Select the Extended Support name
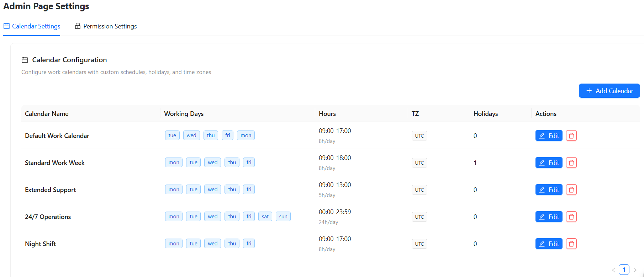This screenshot has height=277, width=644. click(51, 190)
